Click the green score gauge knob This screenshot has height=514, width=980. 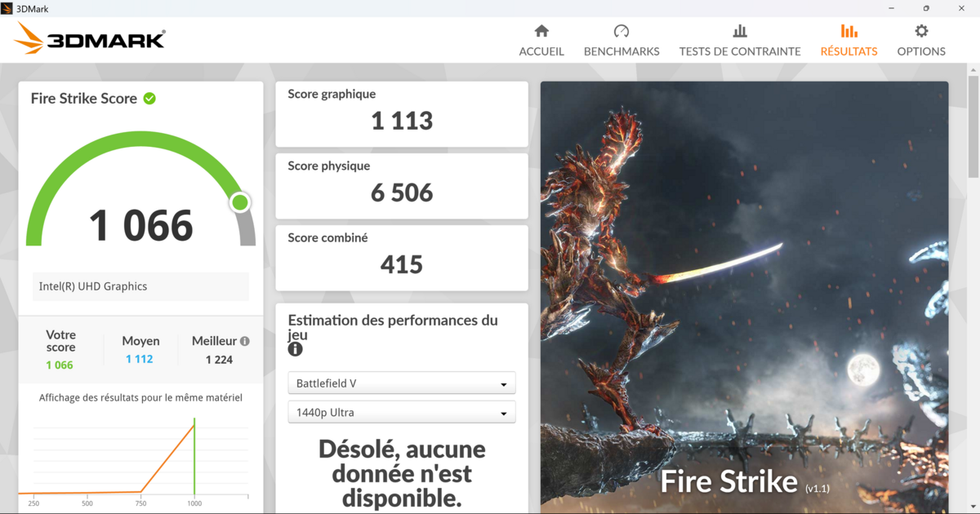click(240, 202)
